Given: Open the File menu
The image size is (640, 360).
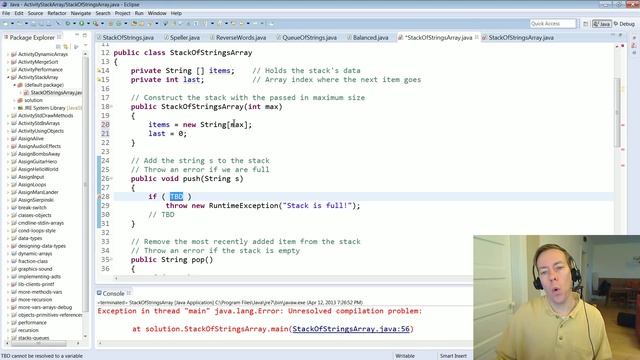Looking at the screenshot, I should (x=6, y=13).
